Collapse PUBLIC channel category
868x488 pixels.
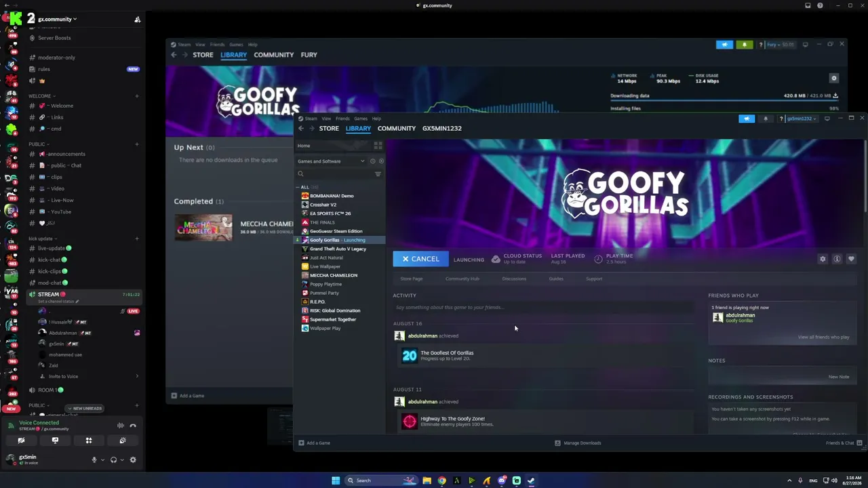39,144
